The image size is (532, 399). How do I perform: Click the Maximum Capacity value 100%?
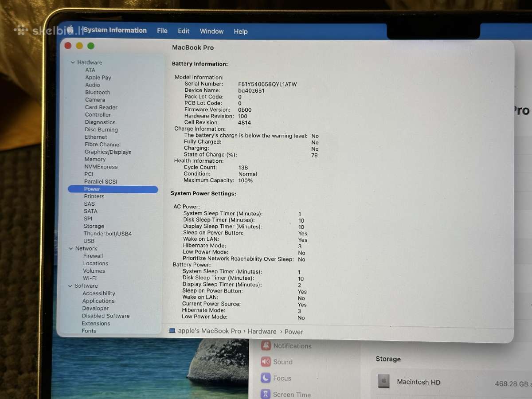(245, 180)
